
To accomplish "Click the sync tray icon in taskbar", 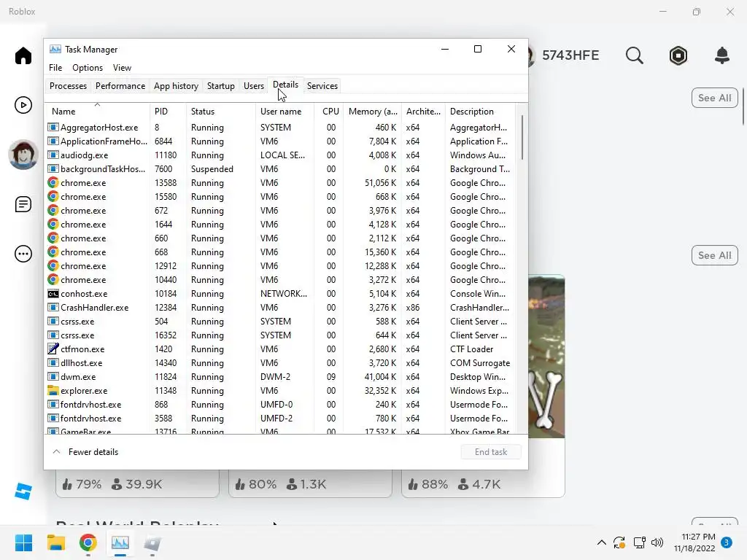I will [x=619, y=542].
